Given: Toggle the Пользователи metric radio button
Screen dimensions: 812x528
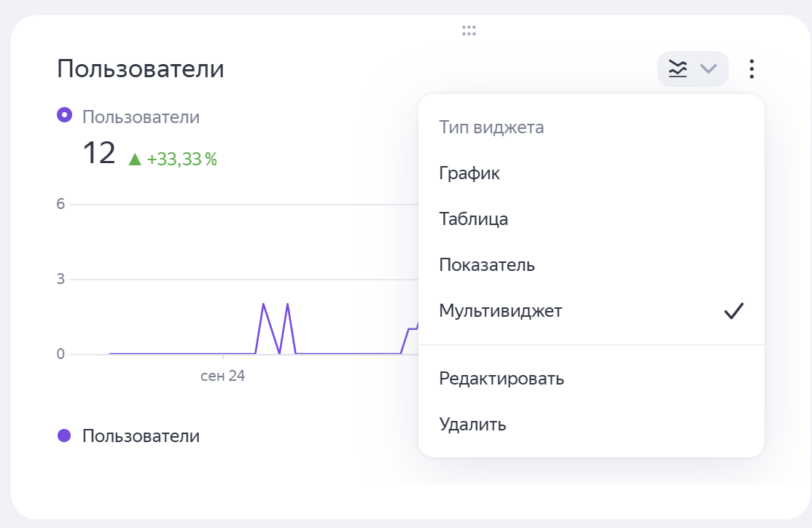Looking at the screenshot, I should [65, 115].
